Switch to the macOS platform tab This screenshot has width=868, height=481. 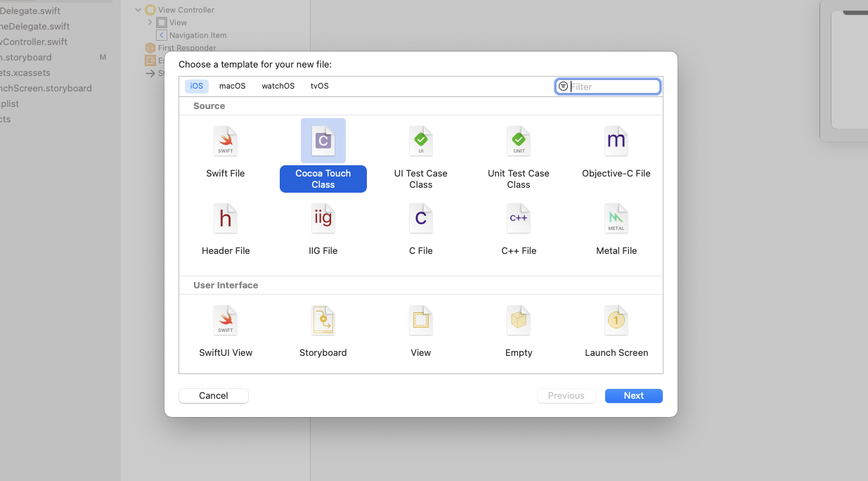pyautogui.click(x=233, y=86)
